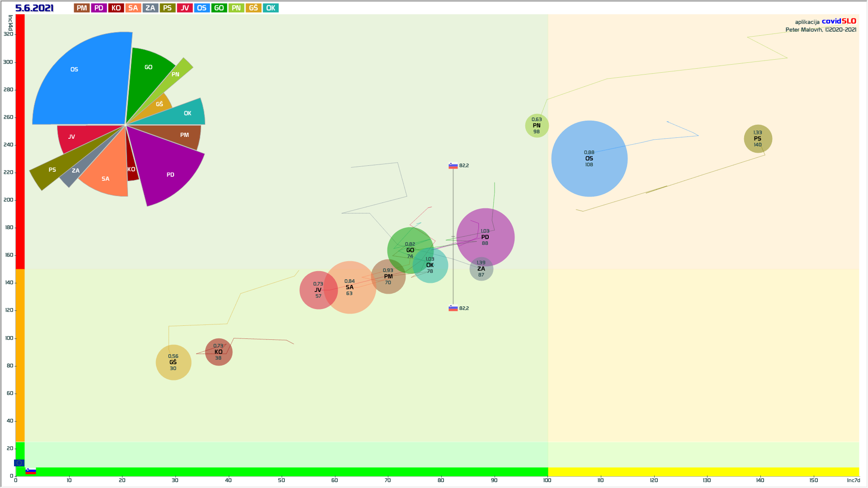
Task: Select the PS bubble valued 140
Action: (758, 139)
